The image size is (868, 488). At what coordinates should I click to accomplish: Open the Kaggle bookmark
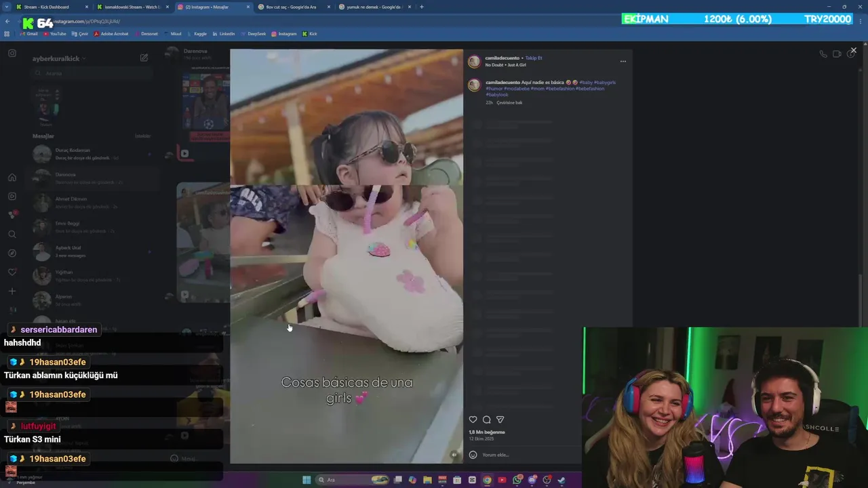coord(197,34)
